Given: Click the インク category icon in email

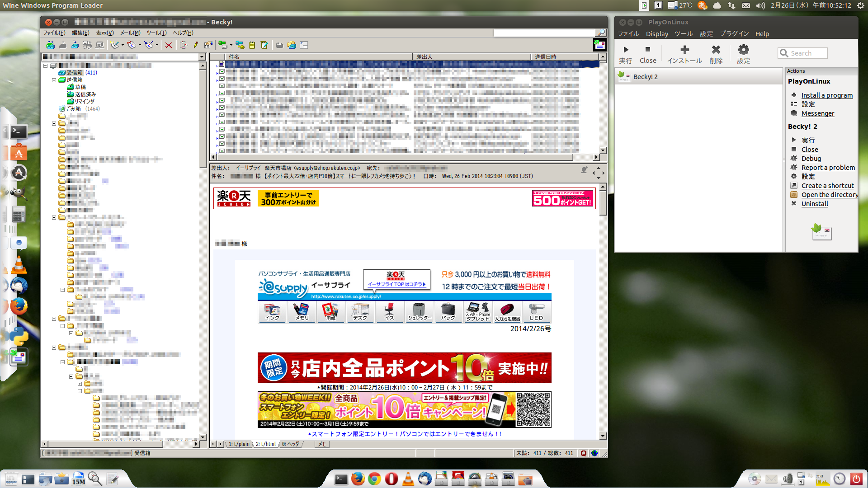Looking at the screenshot, I should click(272, 312).
